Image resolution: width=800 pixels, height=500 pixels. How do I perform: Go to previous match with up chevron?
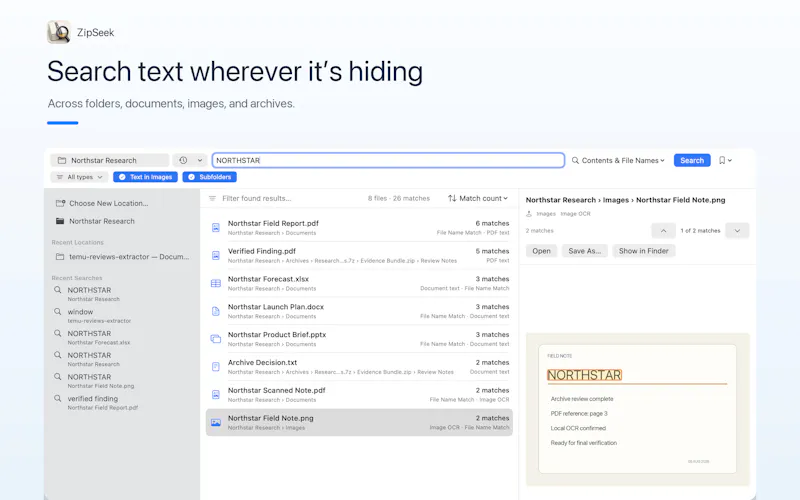pos(663,231)
